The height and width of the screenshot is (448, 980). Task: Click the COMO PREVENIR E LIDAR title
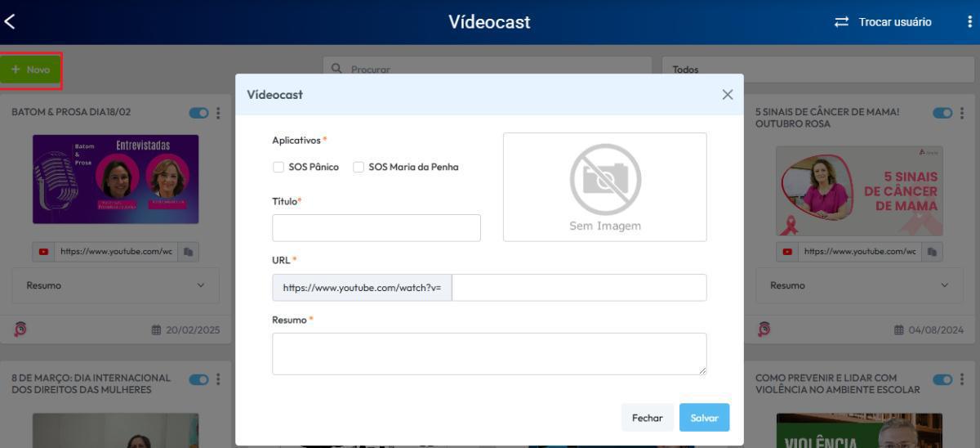coord(838,384)
